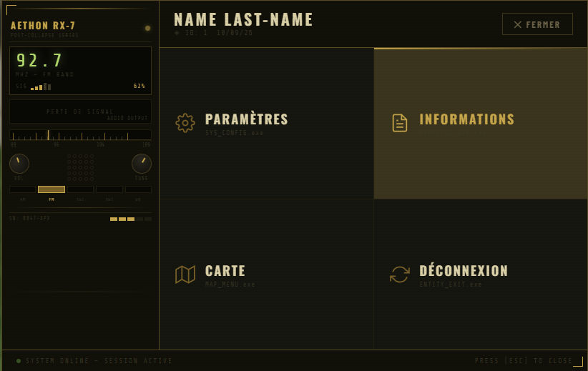588x371 pixels.
Task: Click the folded map icon beside Carte
Action: click(185, 274)
